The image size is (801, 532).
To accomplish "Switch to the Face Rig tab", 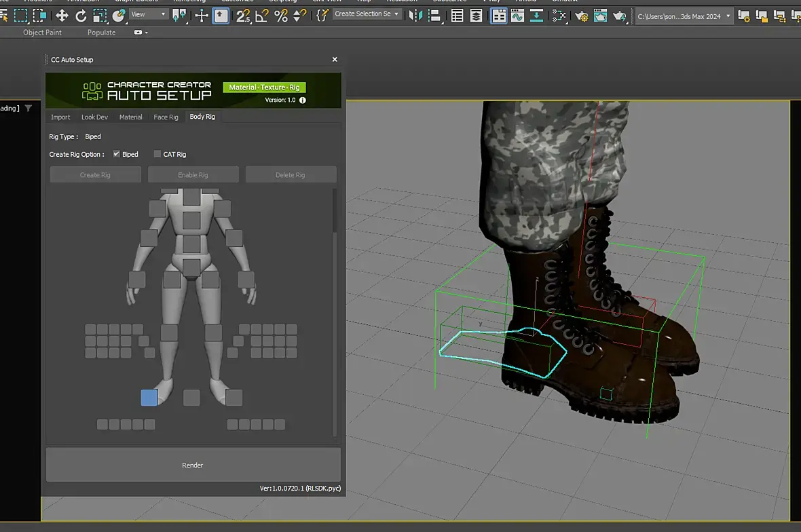I will click(x=166, y=117).
